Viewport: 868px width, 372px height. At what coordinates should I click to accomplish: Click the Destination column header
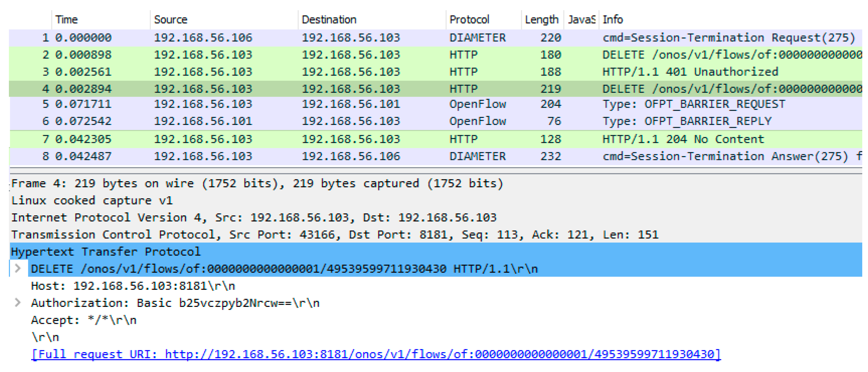329,20
